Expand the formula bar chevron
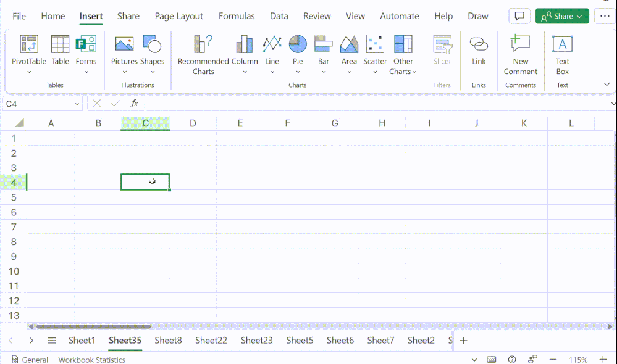The image size is (617, 364). (x=613, y=104)
